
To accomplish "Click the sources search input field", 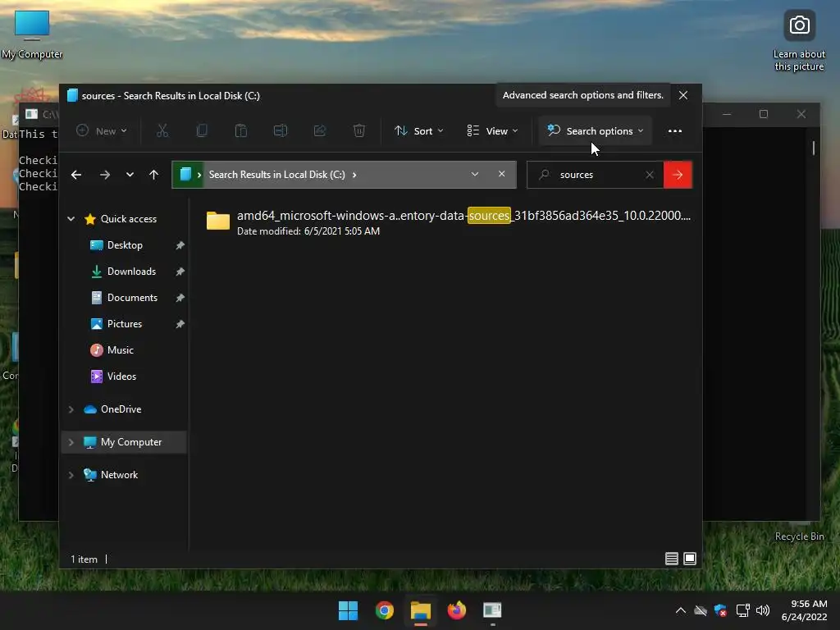I will click(x=595, y=175).
